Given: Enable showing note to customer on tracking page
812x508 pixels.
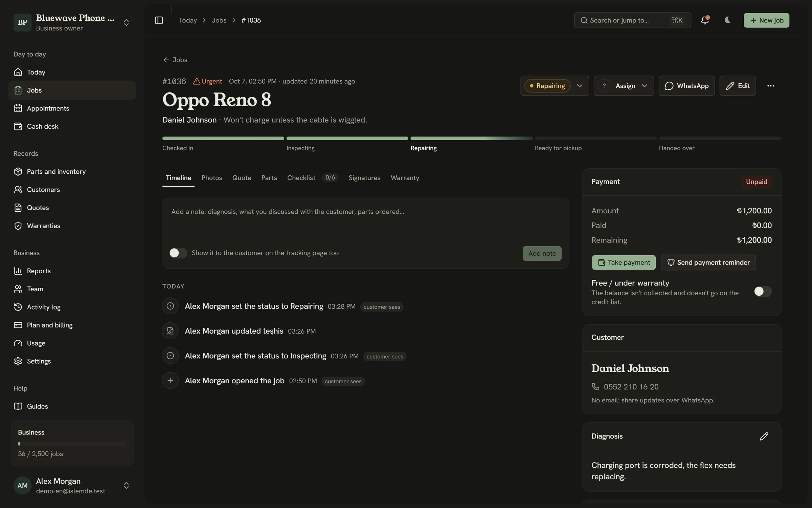Looking at the screenshot, I should tap(178, 253).
